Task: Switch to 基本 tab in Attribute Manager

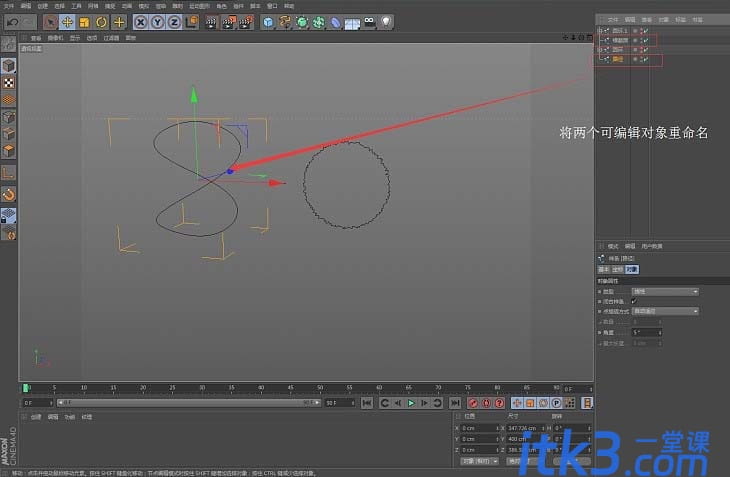Action: pyautogui.click(x=603, y=269)
